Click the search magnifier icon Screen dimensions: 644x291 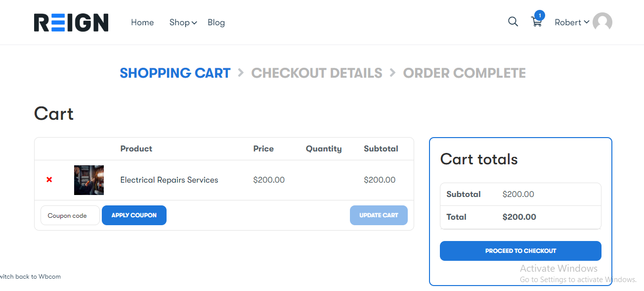[513, 22]
